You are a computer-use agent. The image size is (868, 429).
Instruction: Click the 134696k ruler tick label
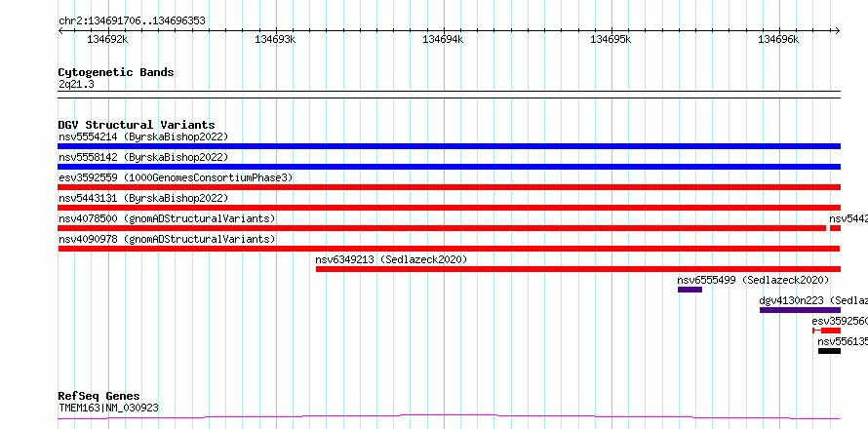pyautogui.click(x=778, y=40)
